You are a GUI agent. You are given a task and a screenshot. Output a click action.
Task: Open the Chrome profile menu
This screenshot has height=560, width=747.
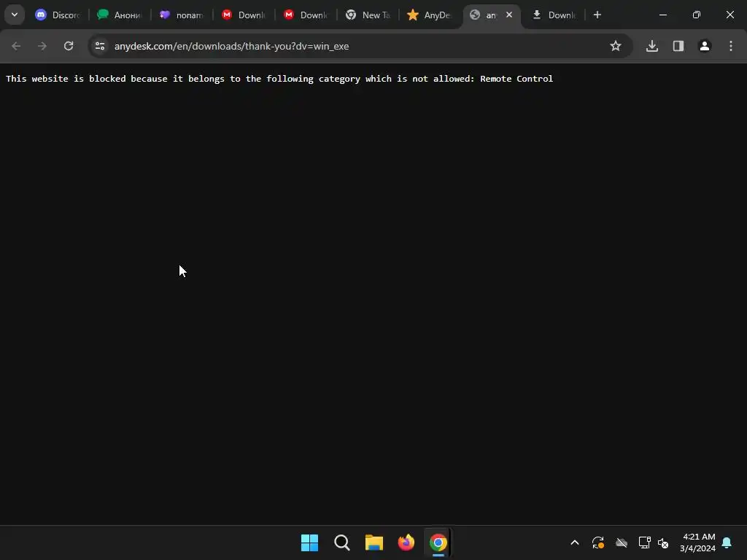tap(705, 46)
